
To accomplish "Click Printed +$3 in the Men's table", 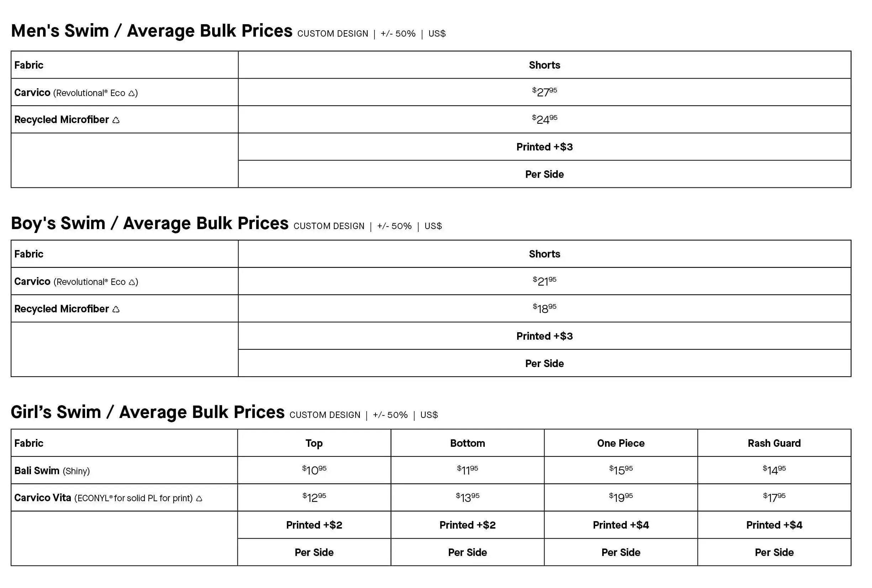I will (x=544, y=147).
